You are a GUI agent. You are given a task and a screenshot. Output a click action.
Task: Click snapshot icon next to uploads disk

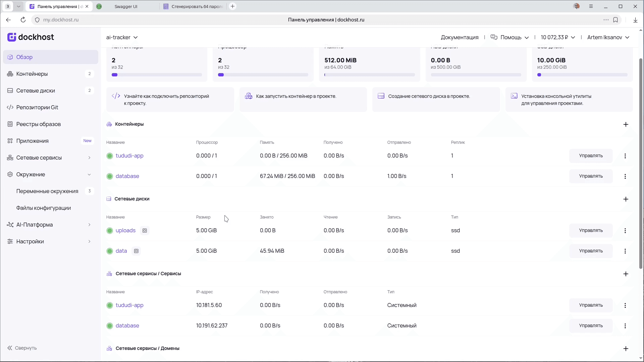point(145,231)
